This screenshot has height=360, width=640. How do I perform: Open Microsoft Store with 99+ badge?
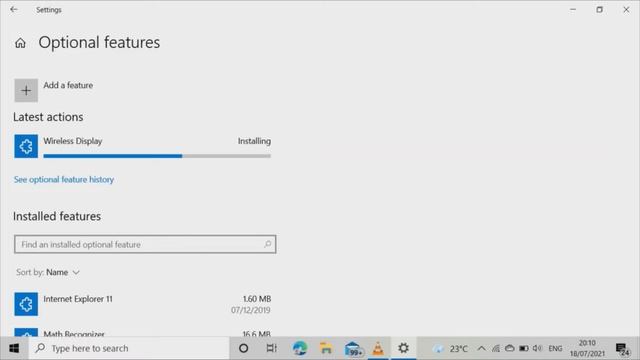click(x=353, y=349)
